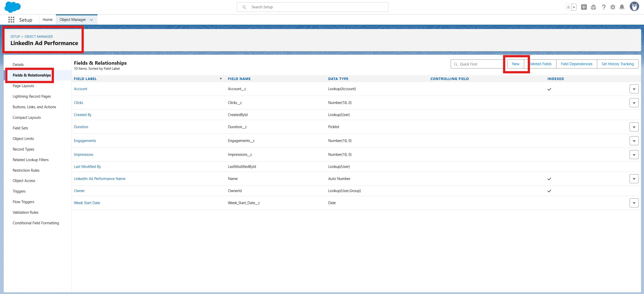Screen dimensions: 644x294
Task: Click the favorites star icon
Action: coord(568,7)
